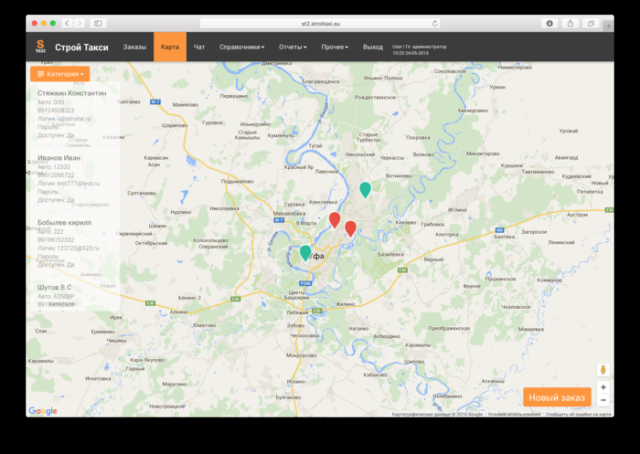Click the Safari back arrow
Screen dimensions: 640x454
point(67,23)
